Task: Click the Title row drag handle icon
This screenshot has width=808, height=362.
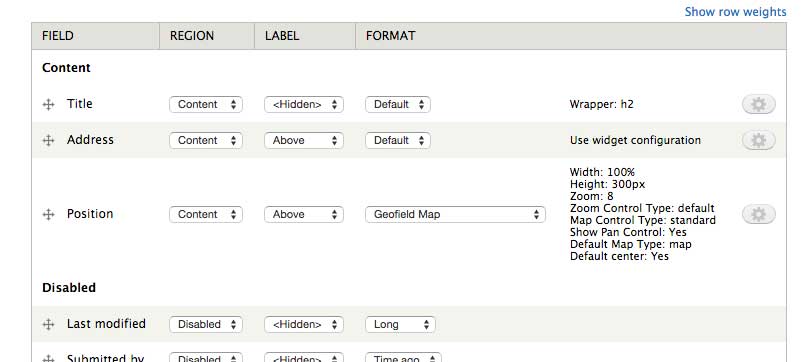Action: click(x=48, y=105)
